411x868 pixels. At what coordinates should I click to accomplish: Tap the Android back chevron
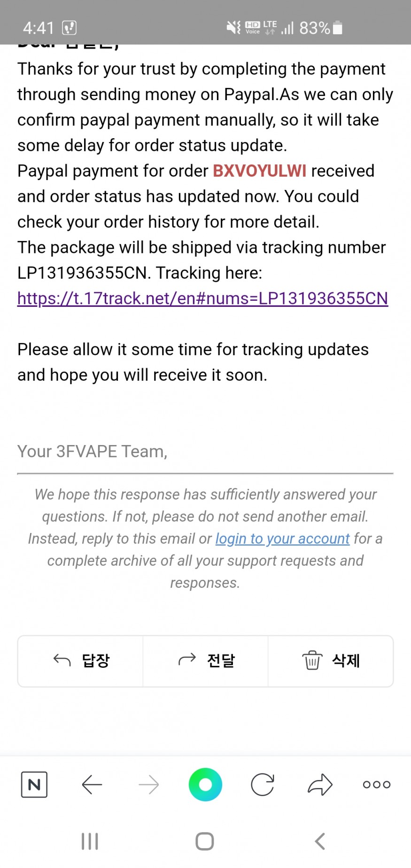click(320, 841)
